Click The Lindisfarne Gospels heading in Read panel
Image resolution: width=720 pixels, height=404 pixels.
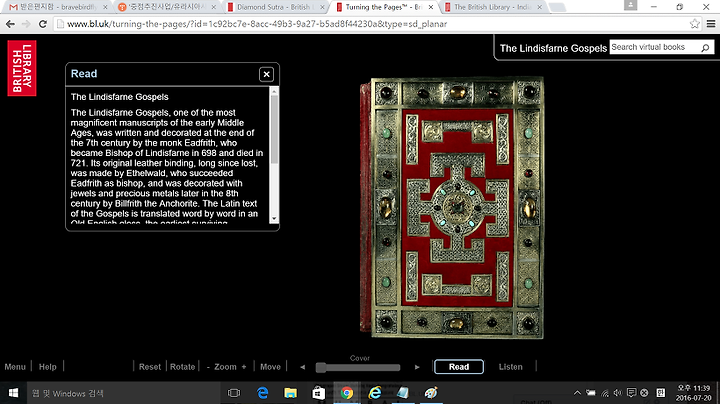point(119,97)
